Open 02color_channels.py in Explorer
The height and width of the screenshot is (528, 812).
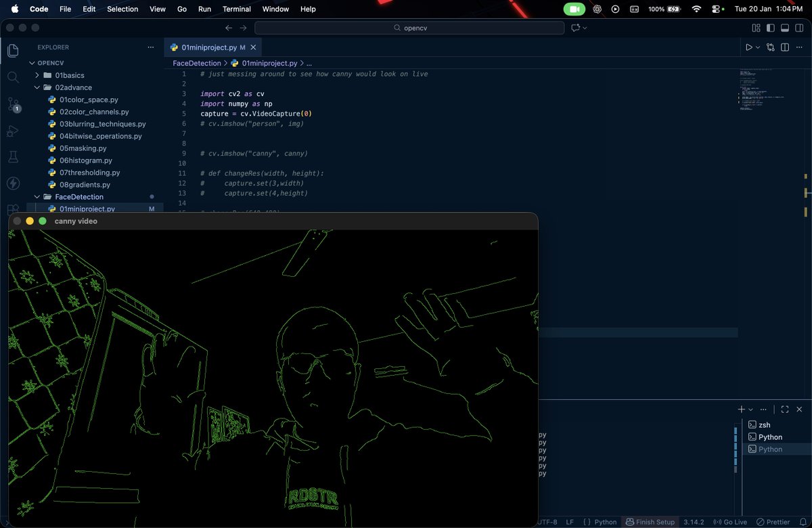point(93,112)
